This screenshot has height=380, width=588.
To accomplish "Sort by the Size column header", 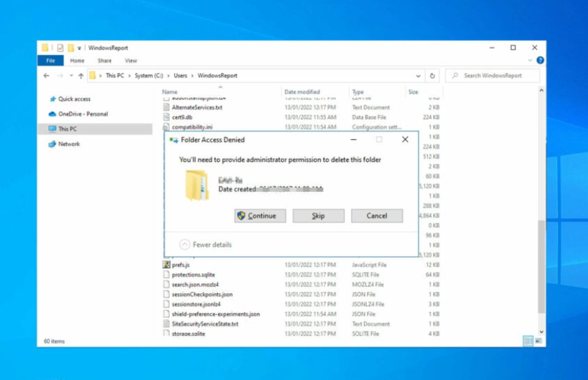I will [413, 92].
